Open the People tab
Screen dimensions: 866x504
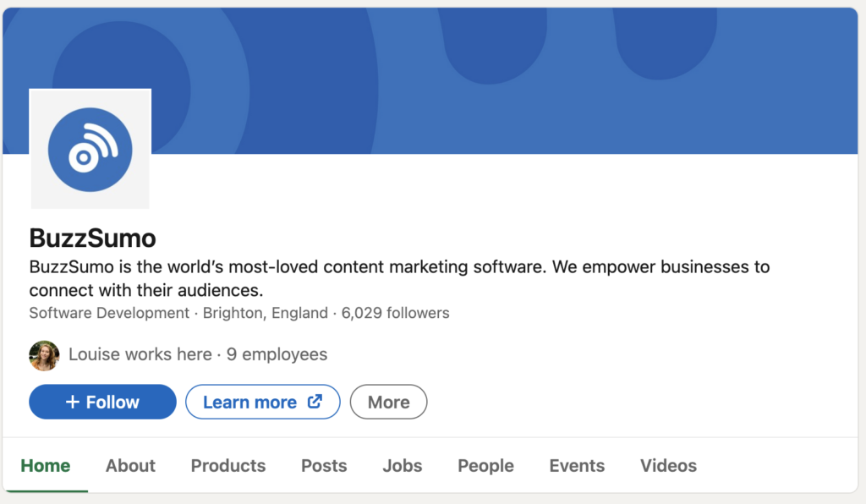485,466
